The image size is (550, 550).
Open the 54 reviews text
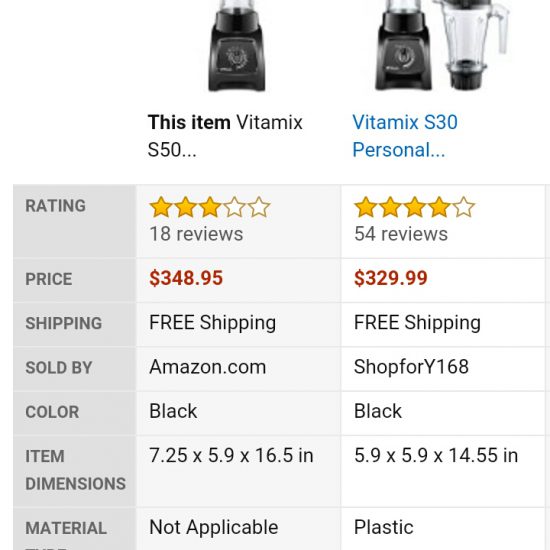401,234
